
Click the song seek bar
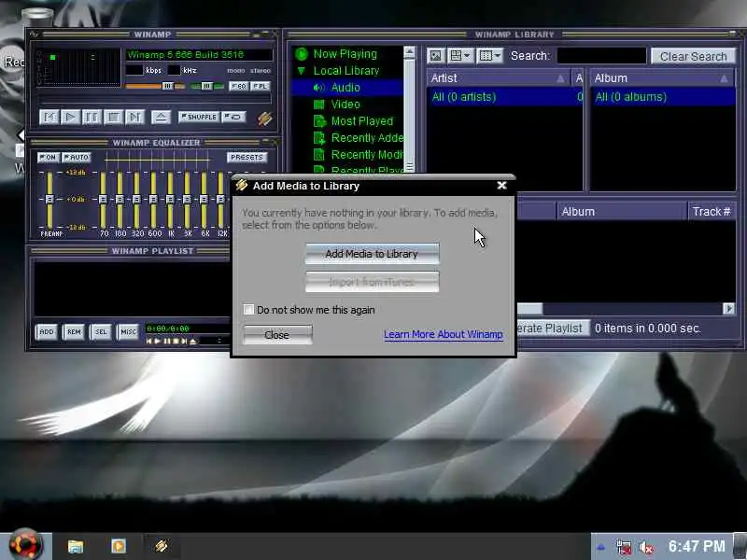[155, 101]
